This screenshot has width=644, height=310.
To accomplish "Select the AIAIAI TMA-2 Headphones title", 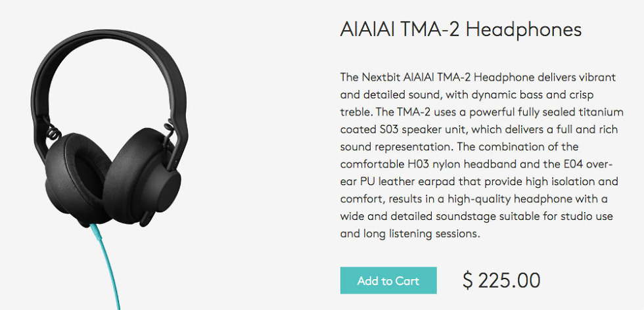I will (461, 30).
